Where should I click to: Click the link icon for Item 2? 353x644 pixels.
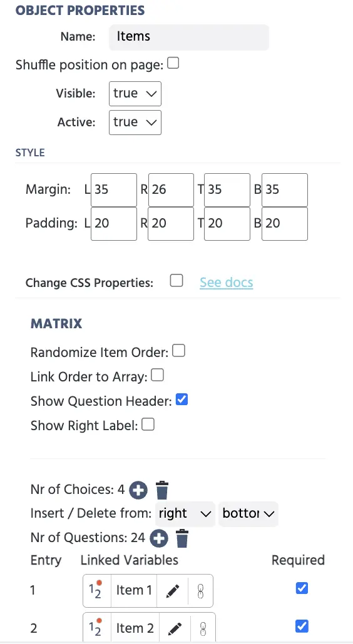coord(203,628)
